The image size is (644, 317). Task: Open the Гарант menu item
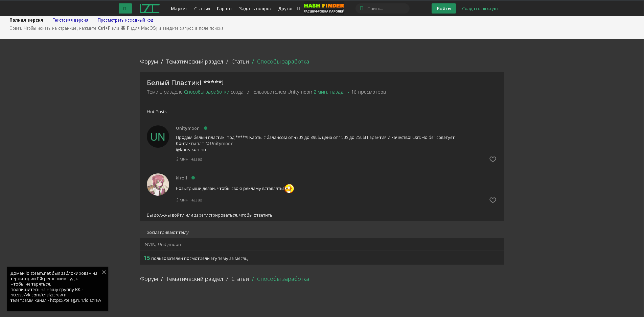pos(224,9)
